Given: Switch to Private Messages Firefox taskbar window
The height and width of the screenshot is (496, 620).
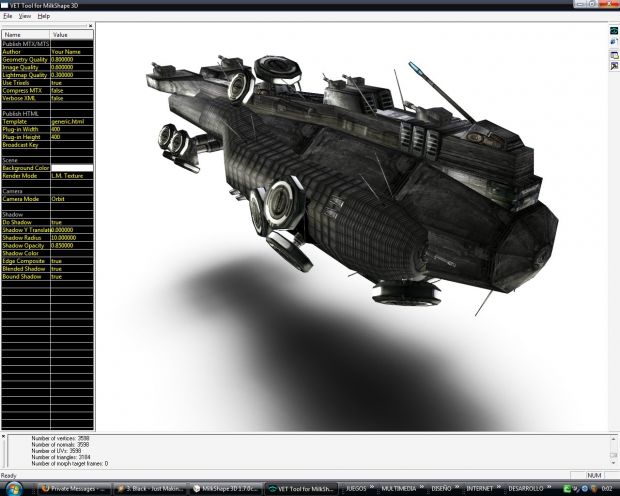Looking at the screenshot, I should tap(74, 489).
